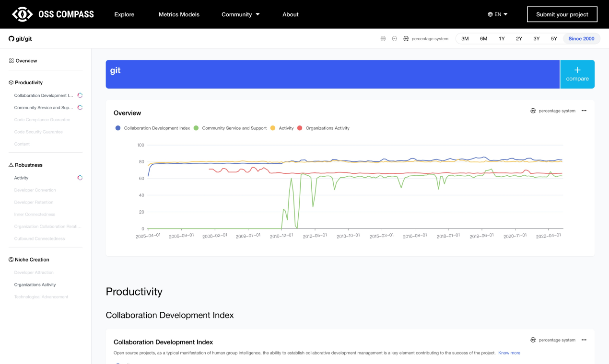Toggle percentage system in Collaboration Development card

click(x=553, y=340)
